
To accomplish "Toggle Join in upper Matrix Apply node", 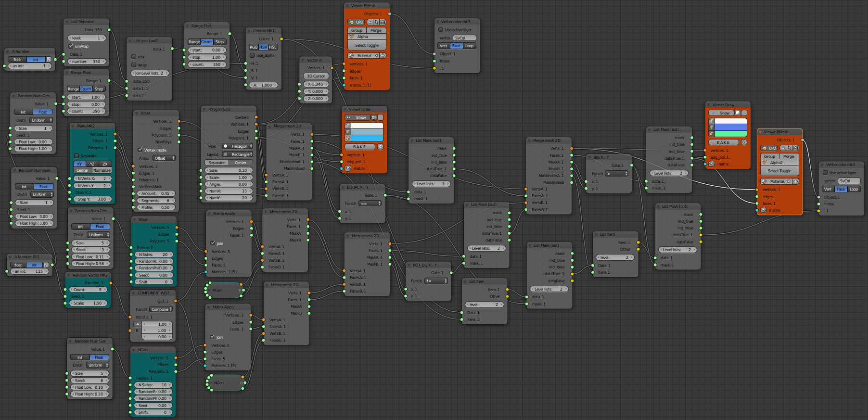I will point(213,243).
